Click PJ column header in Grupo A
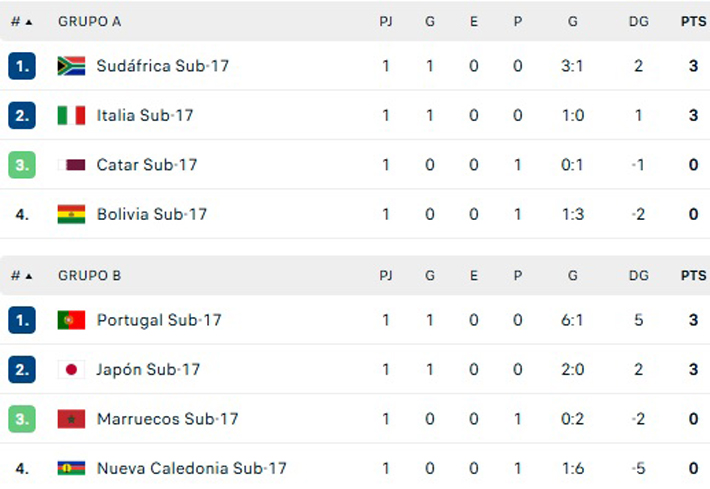This screenshot has height=489, width=710. click(x=386, y=21)
